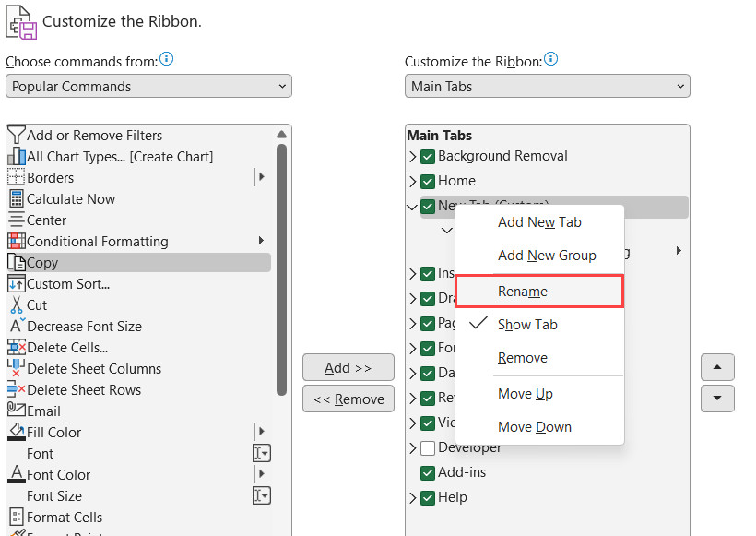The width and height of the screenshot is (756, 536).
Task: Enable the Developer tab checkbox
Action: 428,447
